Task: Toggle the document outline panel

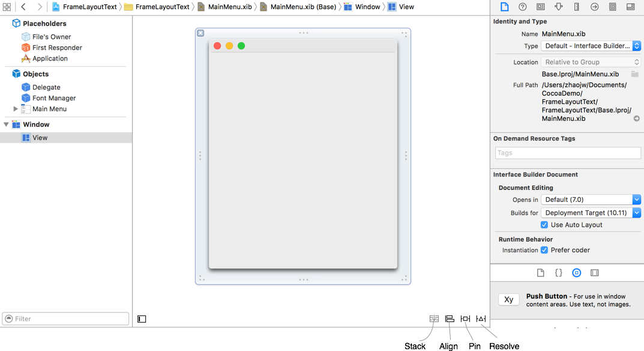Action: pyautogui.click(x=142, y=319)
